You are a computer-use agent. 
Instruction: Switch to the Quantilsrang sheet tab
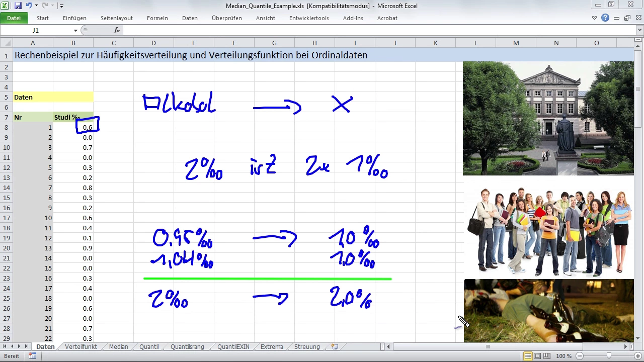point(187,347)
